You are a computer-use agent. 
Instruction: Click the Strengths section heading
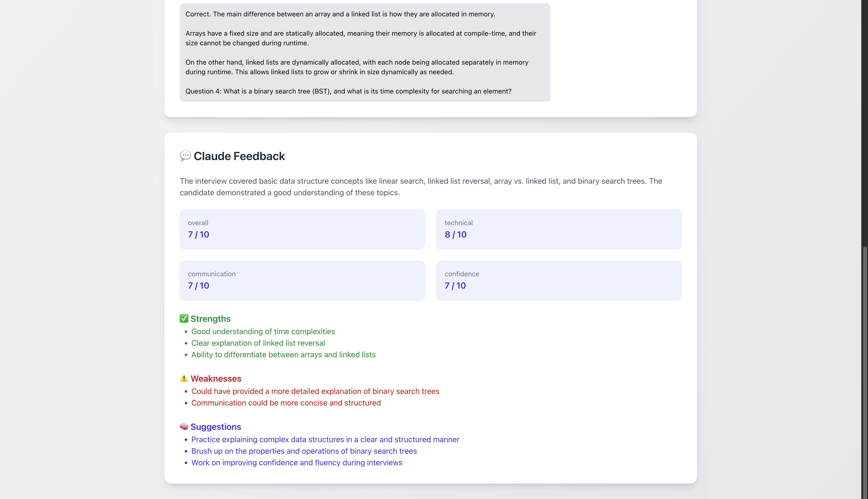click(210, 319)
